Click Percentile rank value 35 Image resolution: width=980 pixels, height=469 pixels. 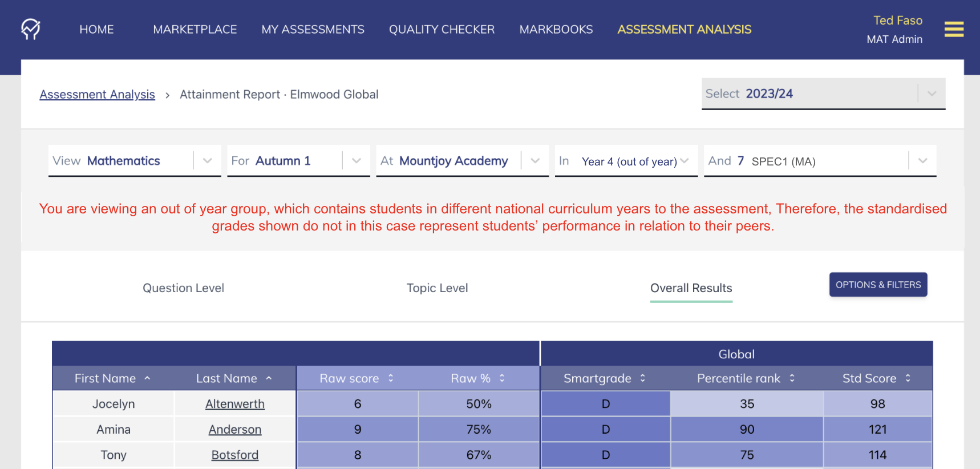747,404
